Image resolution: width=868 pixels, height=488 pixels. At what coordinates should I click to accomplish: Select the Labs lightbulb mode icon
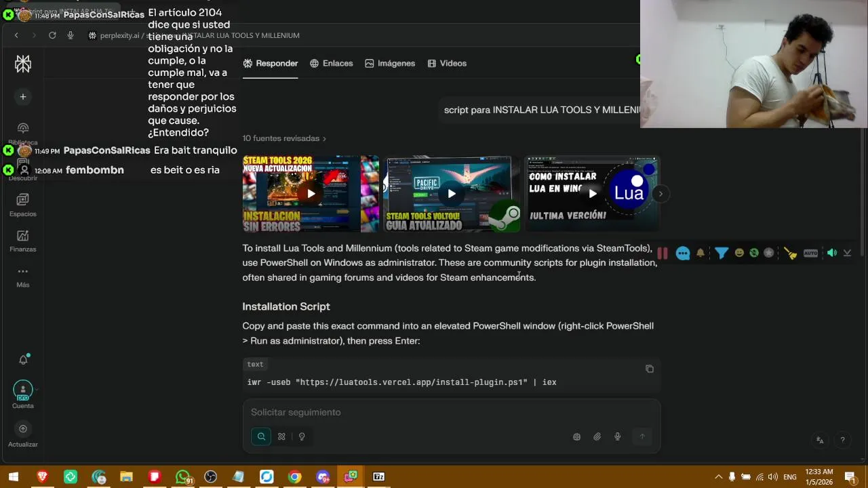coord(302,436)
